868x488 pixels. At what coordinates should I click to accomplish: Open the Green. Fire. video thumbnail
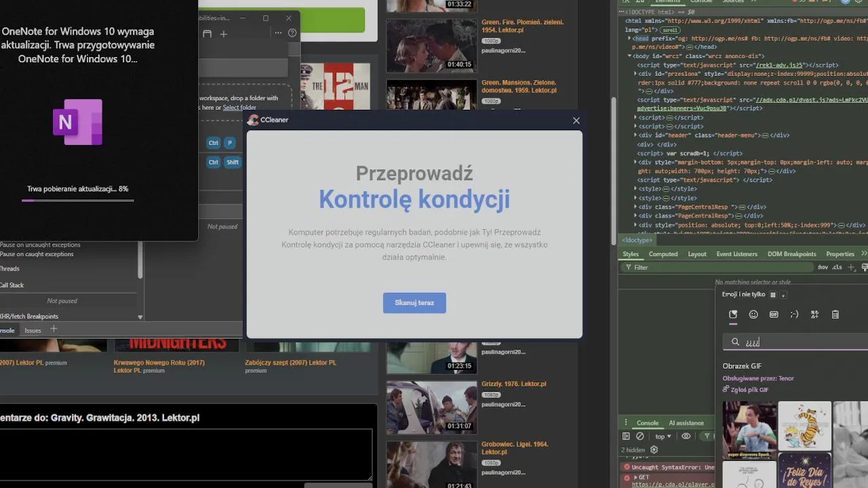coord(431,45)
